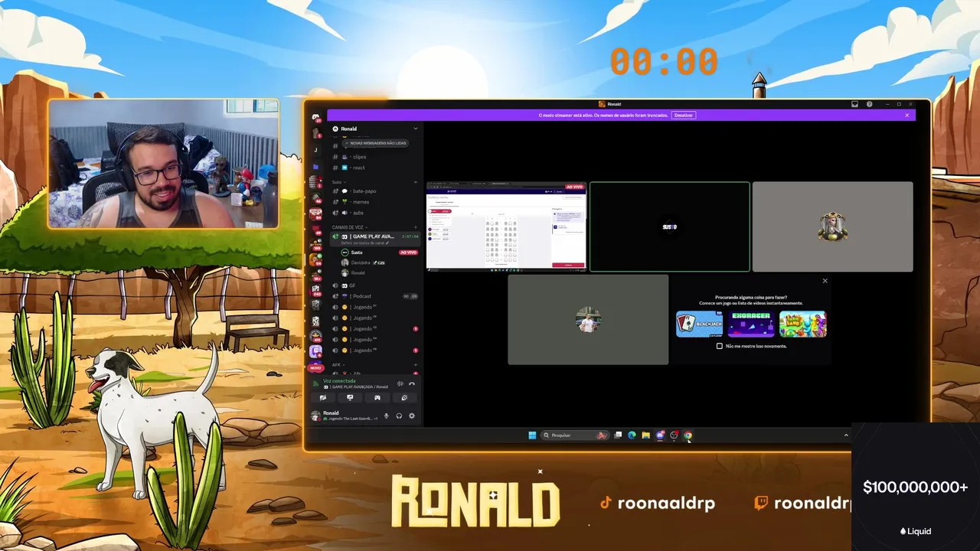980x551 pixels.
Task: Open Discord from the taskbar
Action: 660,435
